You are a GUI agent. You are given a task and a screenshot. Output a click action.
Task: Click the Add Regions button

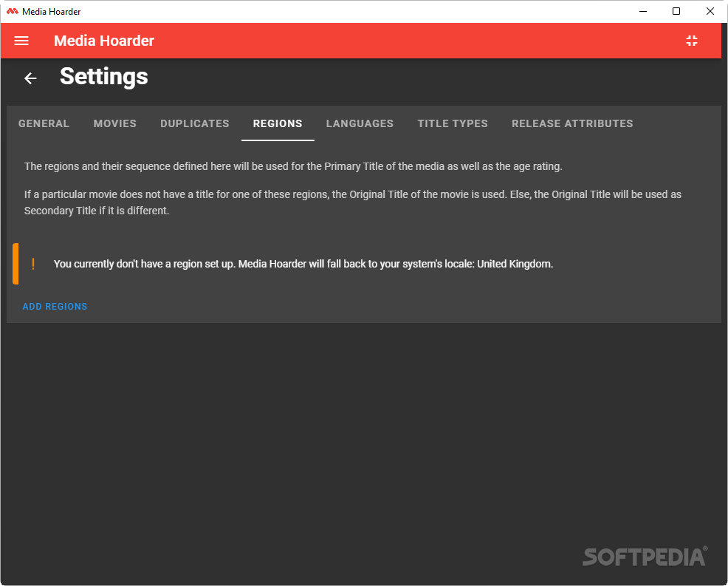tap(55, 307)
